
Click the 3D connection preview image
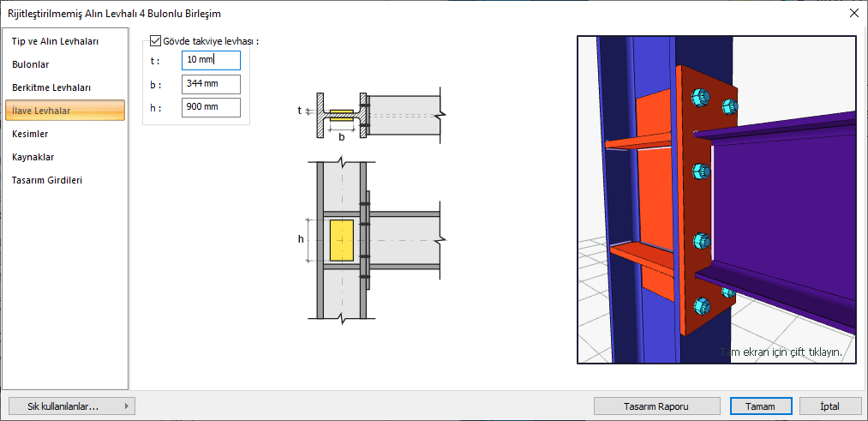(717, 199)
